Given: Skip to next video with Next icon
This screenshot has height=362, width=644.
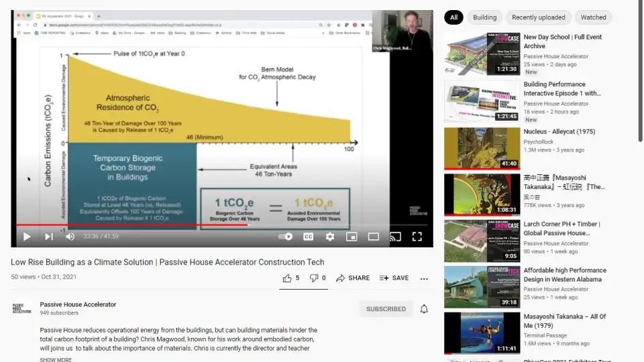Looking at the screenshot, I should tap(49, 237).
